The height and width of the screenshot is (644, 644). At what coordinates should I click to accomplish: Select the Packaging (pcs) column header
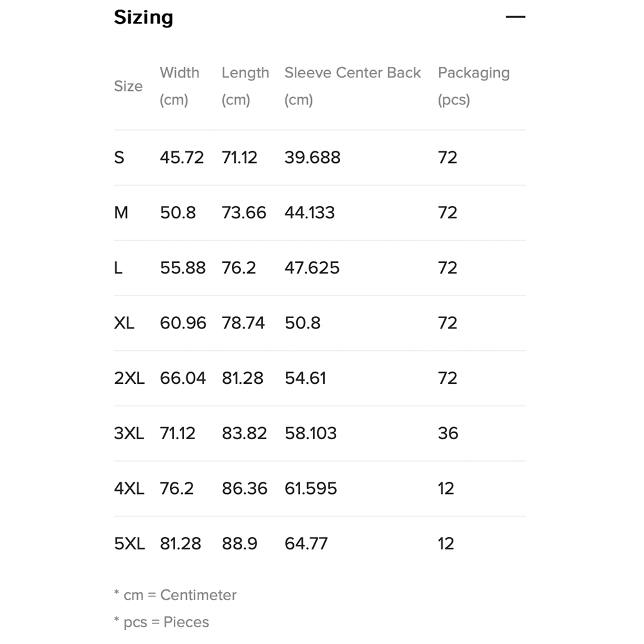[x=473, y=86]
